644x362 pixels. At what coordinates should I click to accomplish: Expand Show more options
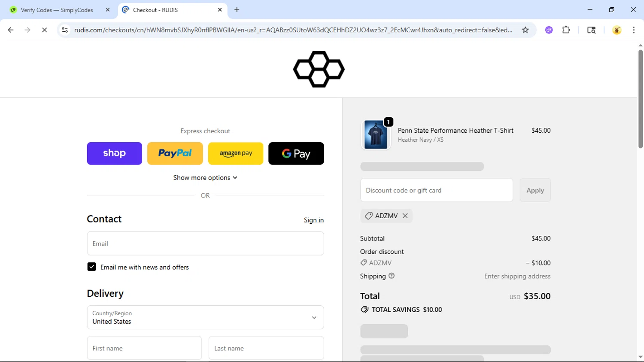[205, 178]
